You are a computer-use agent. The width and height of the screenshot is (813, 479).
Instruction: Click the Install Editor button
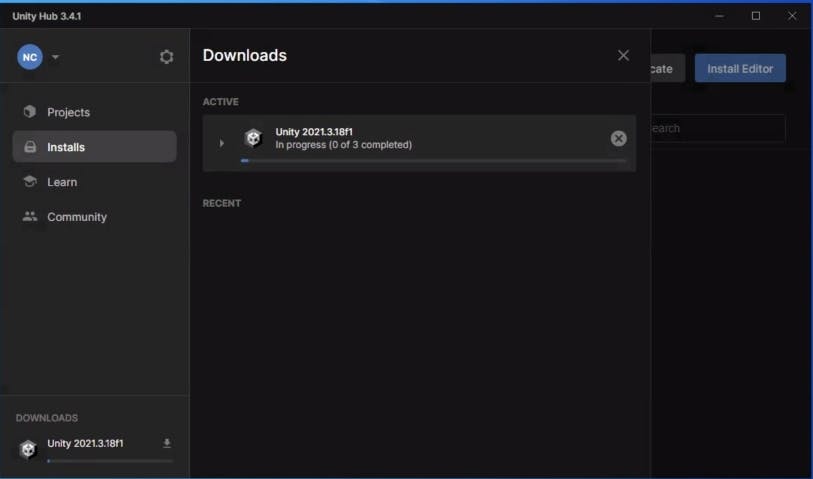tap(740, 68)
